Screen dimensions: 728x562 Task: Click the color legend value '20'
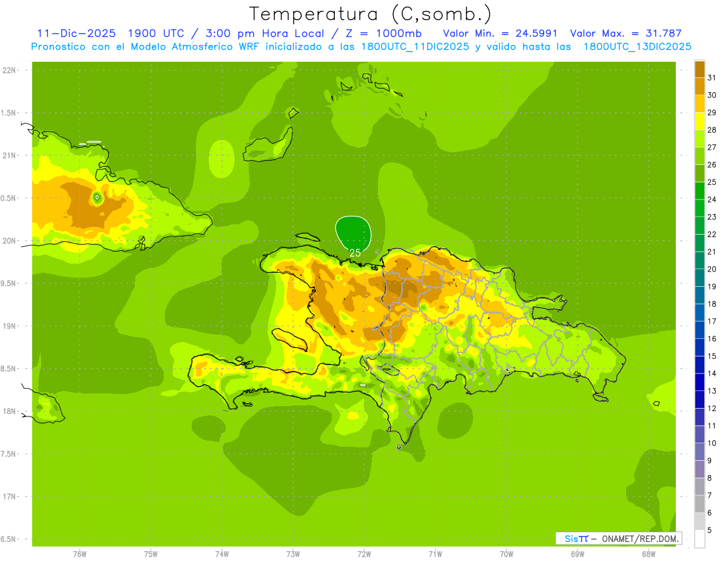[712, 269]
